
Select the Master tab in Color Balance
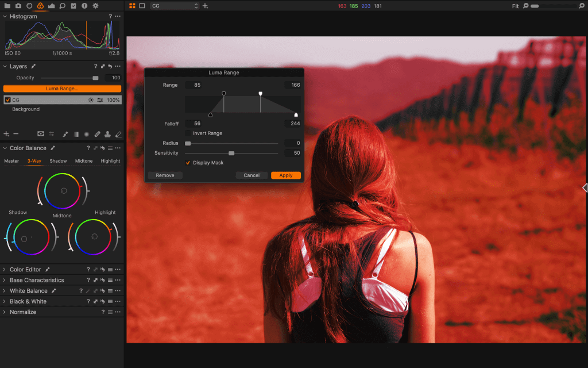(x=11, y=161)
